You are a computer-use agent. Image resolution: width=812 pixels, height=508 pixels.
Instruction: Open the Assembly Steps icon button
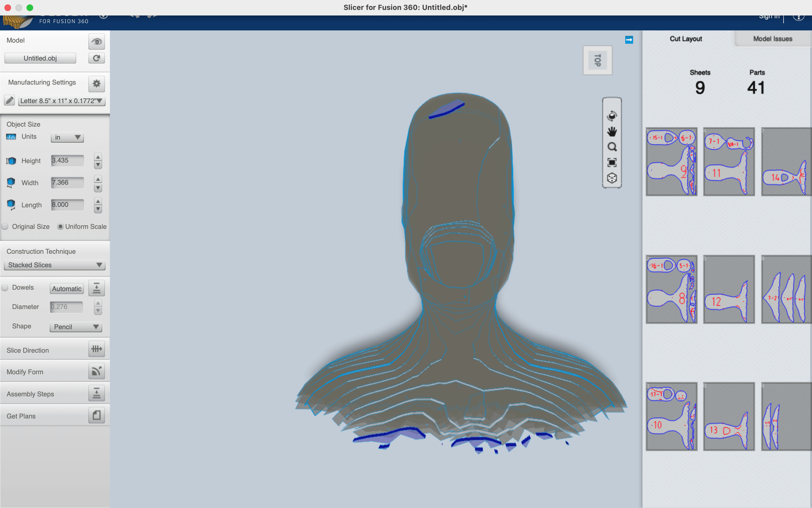click(x=96, y=393)
